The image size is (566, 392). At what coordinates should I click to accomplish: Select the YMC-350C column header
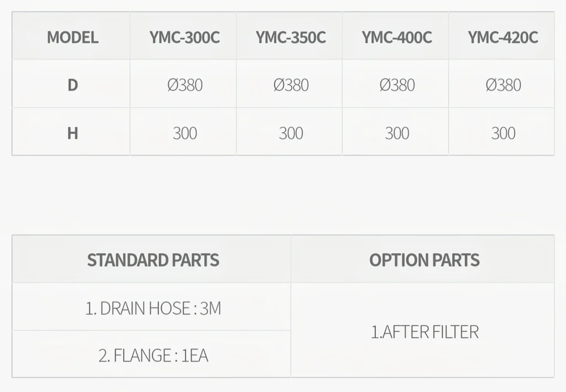tap(291, 37)
